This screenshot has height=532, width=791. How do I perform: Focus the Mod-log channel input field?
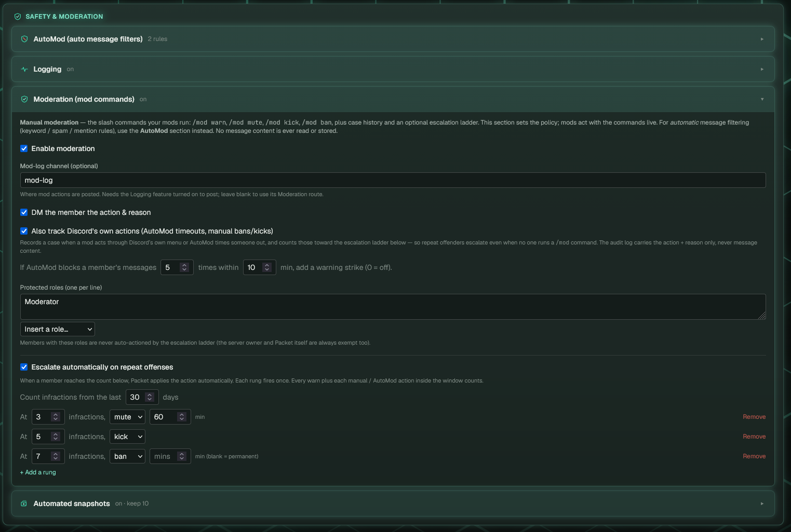tap(393, 180)
